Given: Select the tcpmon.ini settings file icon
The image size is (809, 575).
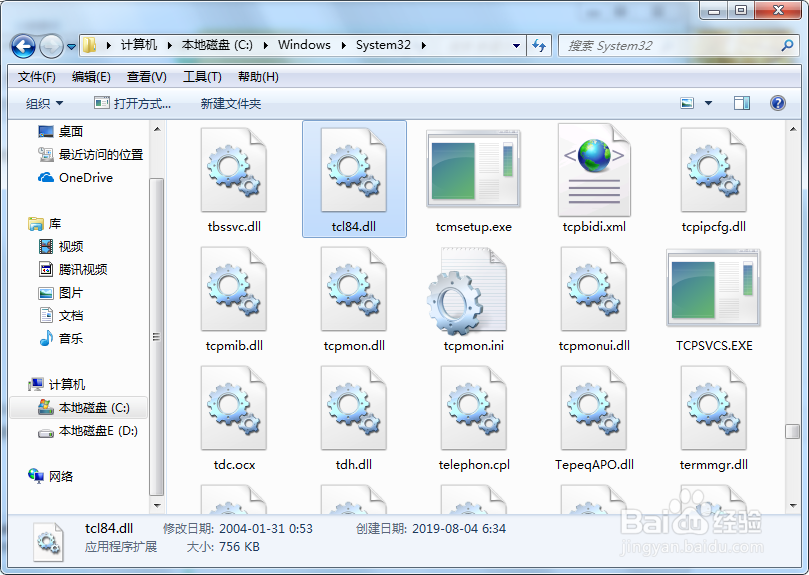Looking at the screenshot, I should [x=467, y=290].
